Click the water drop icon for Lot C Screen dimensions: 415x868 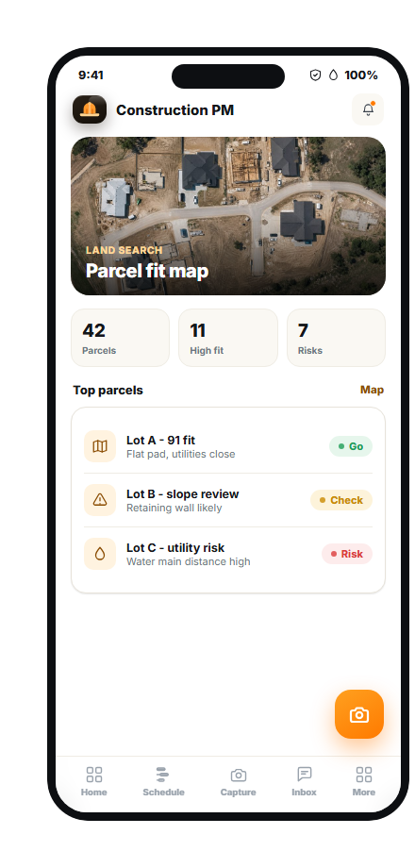[100, 554]
